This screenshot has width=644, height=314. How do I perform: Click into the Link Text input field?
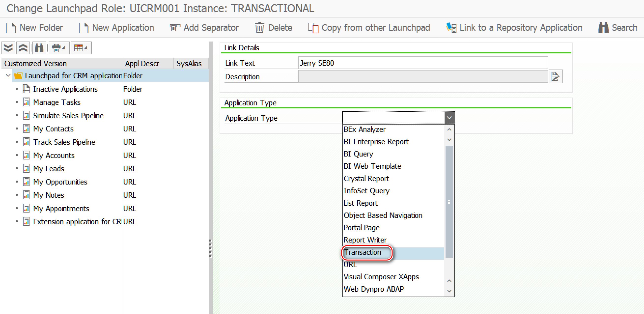(x=422, y=63)
